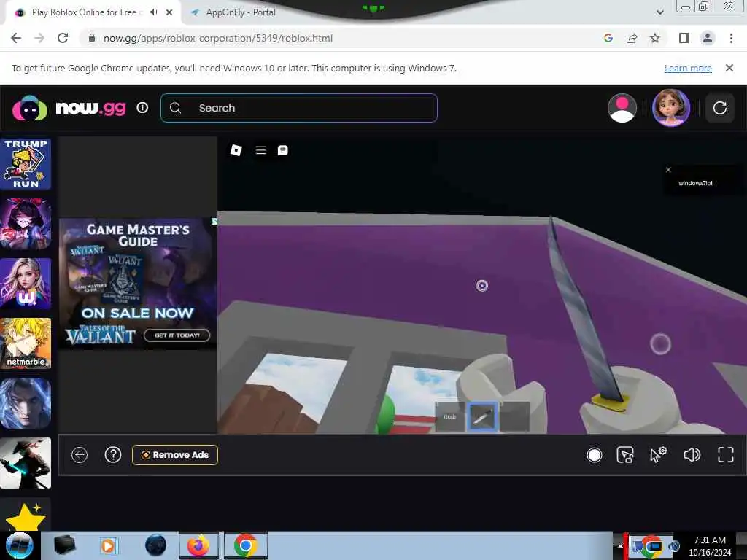Close the Play Roblox Online tab
Image resolution: width=747 pixels, height=560 pixels.
click(x=169, y=12)
